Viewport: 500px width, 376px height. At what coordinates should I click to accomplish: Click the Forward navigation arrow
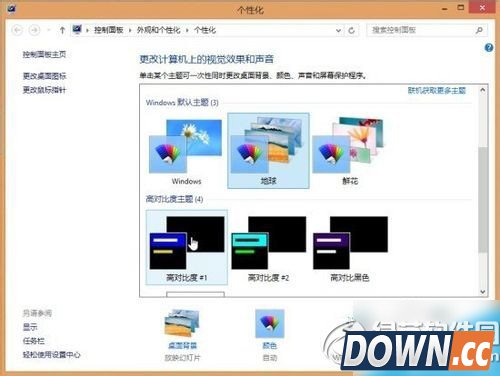pos(34,30)
